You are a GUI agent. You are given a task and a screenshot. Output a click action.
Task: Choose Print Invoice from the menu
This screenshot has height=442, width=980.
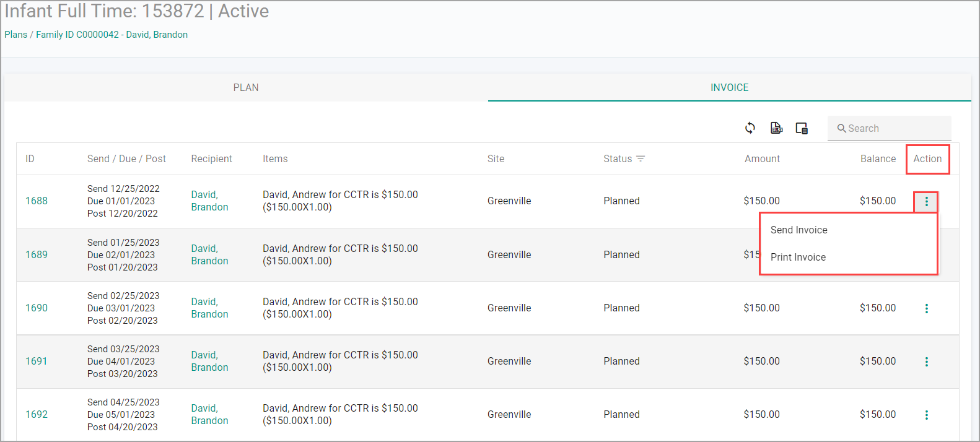798,257
